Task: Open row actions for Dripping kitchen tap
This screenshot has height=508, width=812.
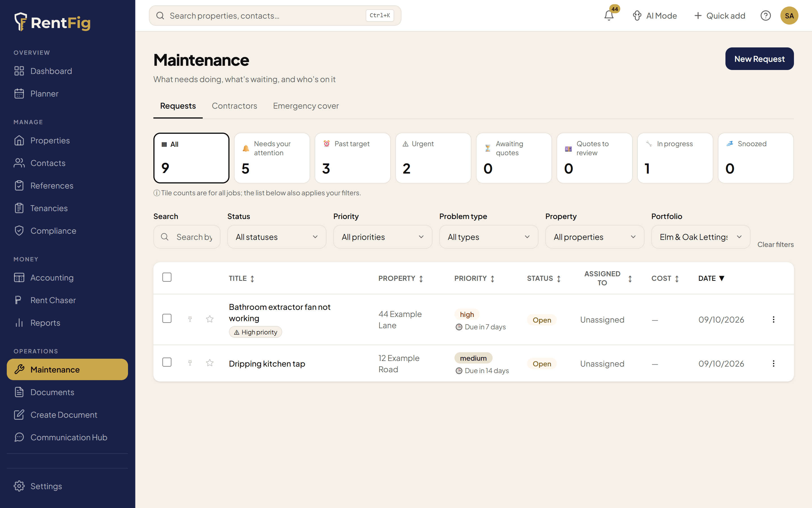Action: 773,363
